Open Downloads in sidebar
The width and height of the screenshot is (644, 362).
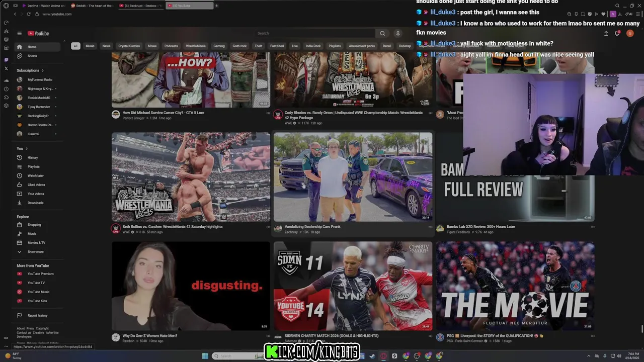(37, 203)
